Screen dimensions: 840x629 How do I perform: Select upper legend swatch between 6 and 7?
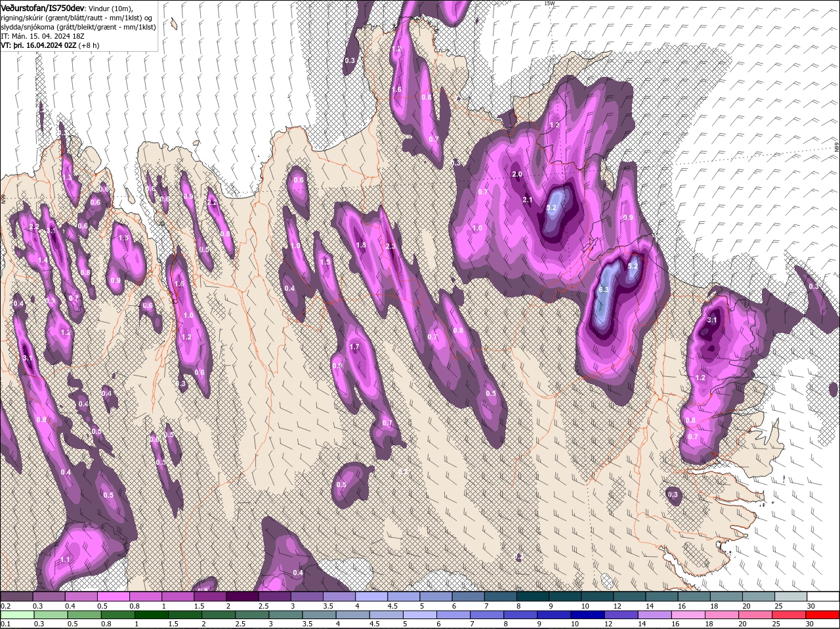(x=468, y=596)
